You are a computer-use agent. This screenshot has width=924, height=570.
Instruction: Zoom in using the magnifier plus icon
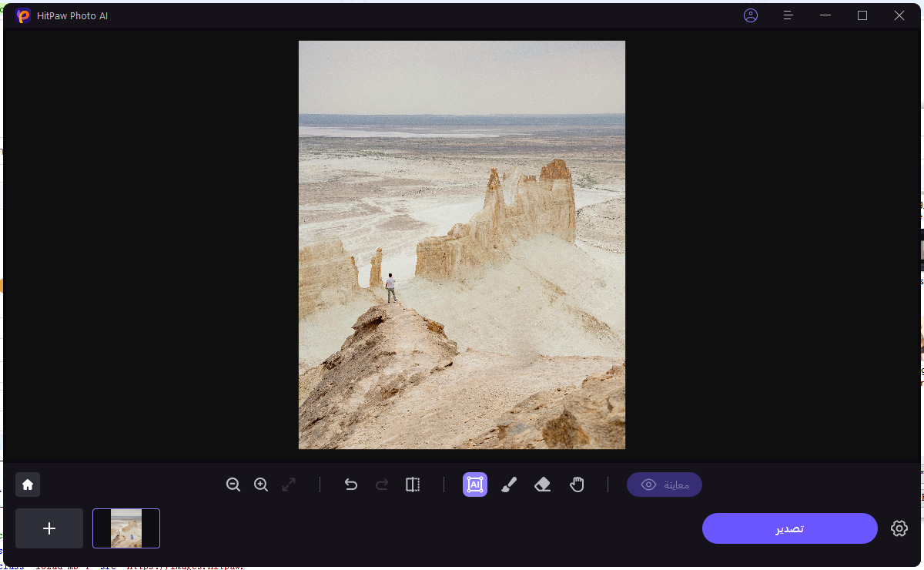[x=261, y=484]
